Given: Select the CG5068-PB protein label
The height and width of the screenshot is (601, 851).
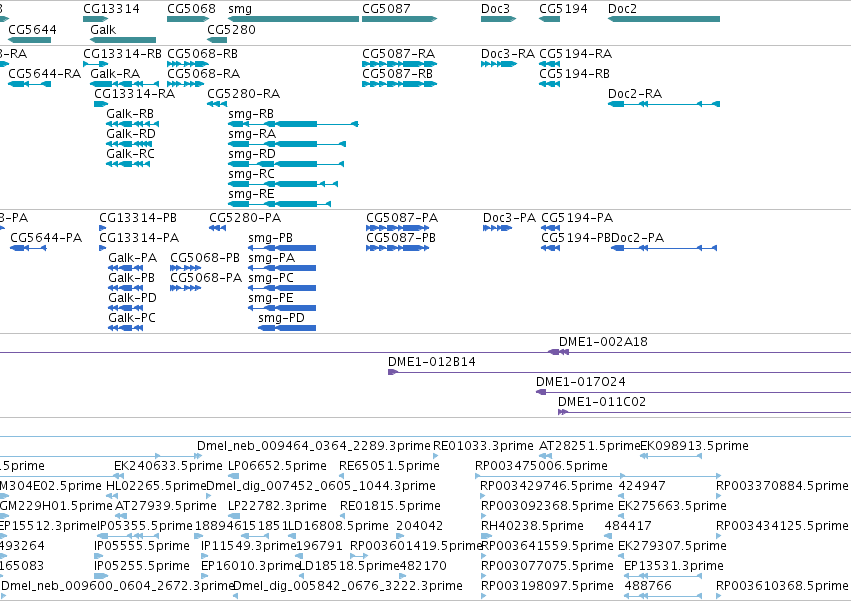Looking at the screenshot, I should (205, 258).
